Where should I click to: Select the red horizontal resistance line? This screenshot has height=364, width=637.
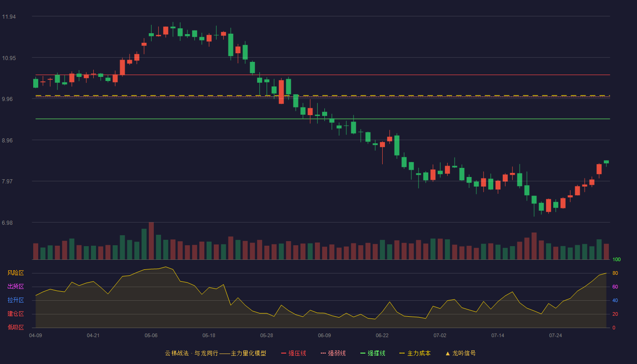(323, 75)
